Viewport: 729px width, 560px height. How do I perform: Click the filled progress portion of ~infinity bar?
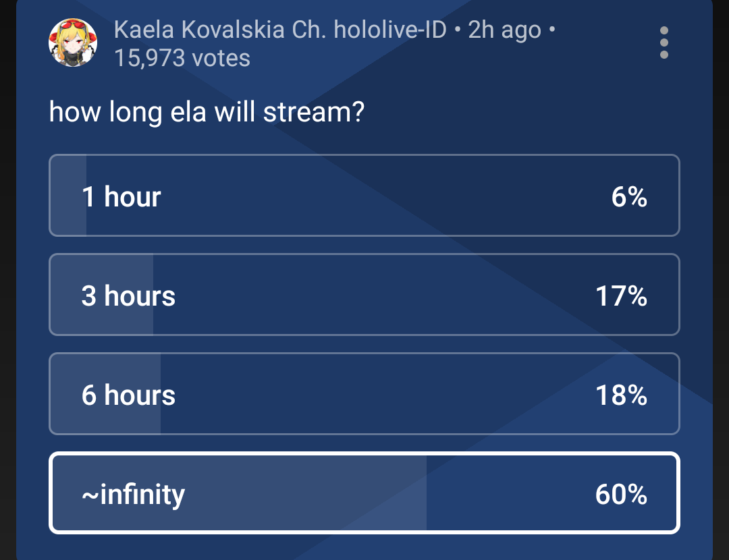[x=240, y=493]
